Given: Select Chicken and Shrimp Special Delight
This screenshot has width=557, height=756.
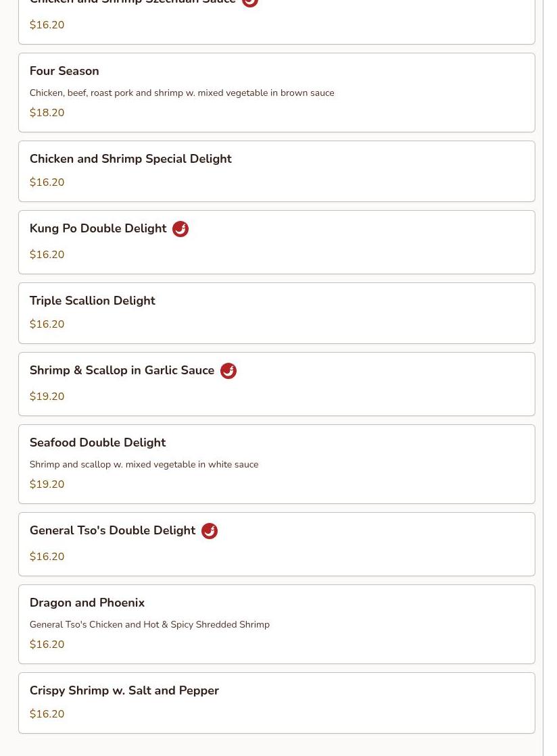Looking at the screenshot, I should [130, 159].
